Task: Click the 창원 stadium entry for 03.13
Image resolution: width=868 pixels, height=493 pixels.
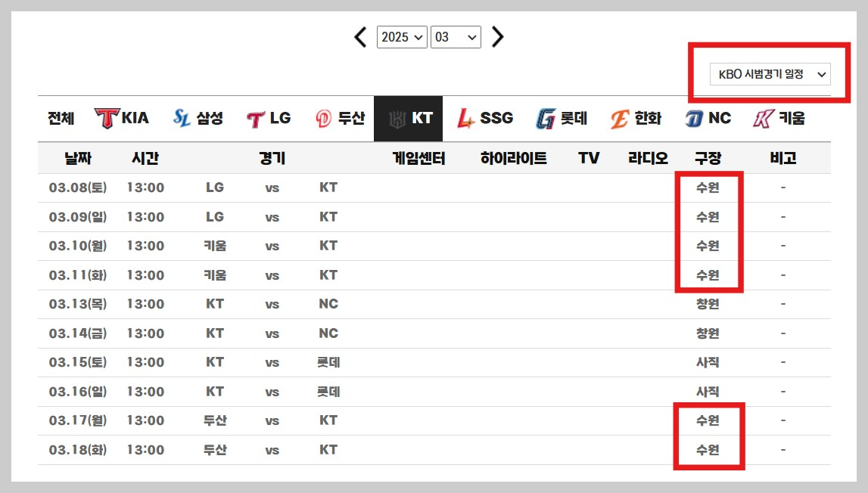Action: (x=708, y=304)
